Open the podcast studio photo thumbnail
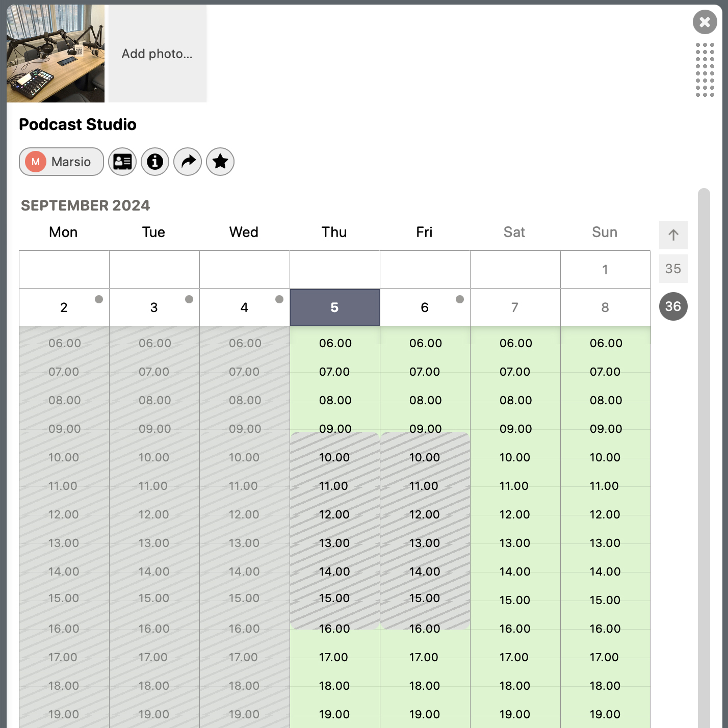This screenshot has width=728, height=728. (x=56, y=54)
